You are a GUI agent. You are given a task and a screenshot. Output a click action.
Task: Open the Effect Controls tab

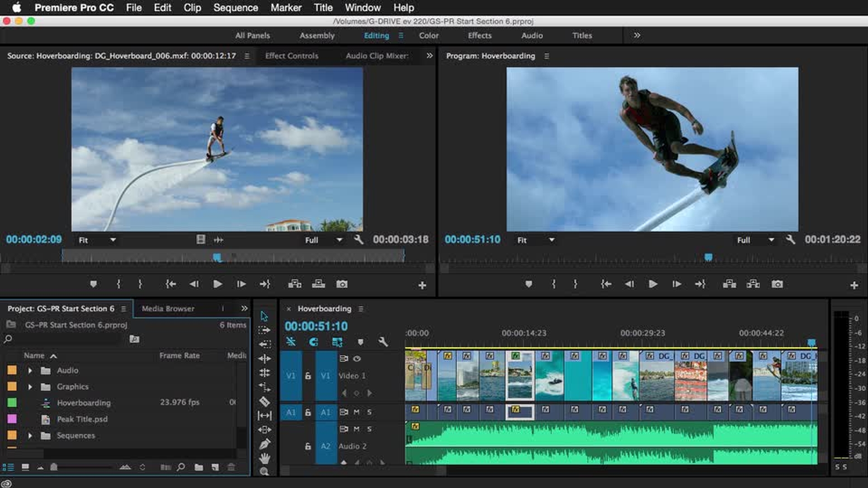click(292, 56)
